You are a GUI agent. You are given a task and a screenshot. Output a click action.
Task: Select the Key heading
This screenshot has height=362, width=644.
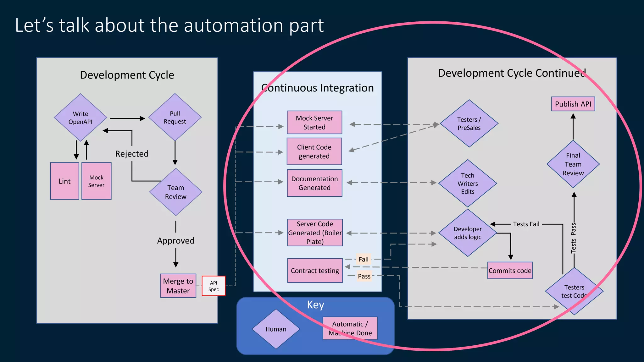click(x=315, y=305)
